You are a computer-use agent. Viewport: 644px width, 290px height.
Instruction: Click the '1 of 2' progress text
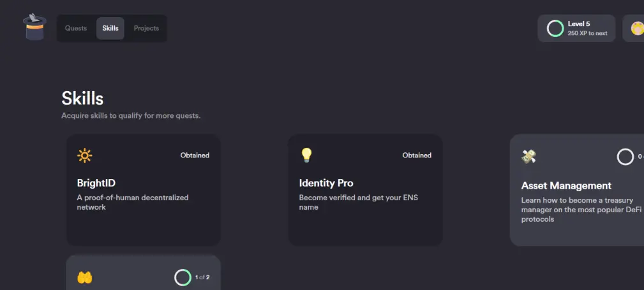202,278
